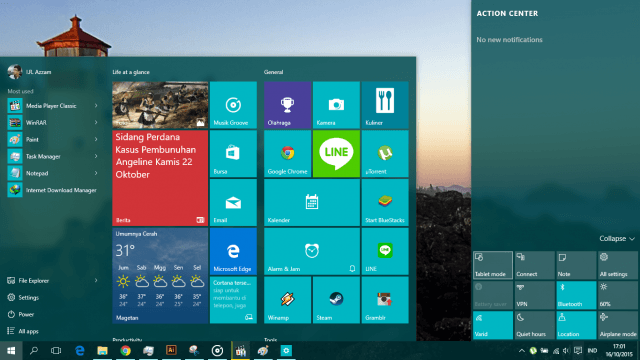Open Microsoft Edge tile
The height and width of the screenshot is (360, 640).
pos(233,251)
